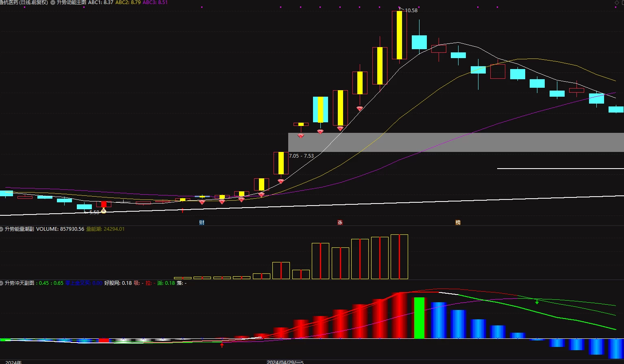Select the money bag icon near 5.58 low
624x364 pixels.
(103, 210)
